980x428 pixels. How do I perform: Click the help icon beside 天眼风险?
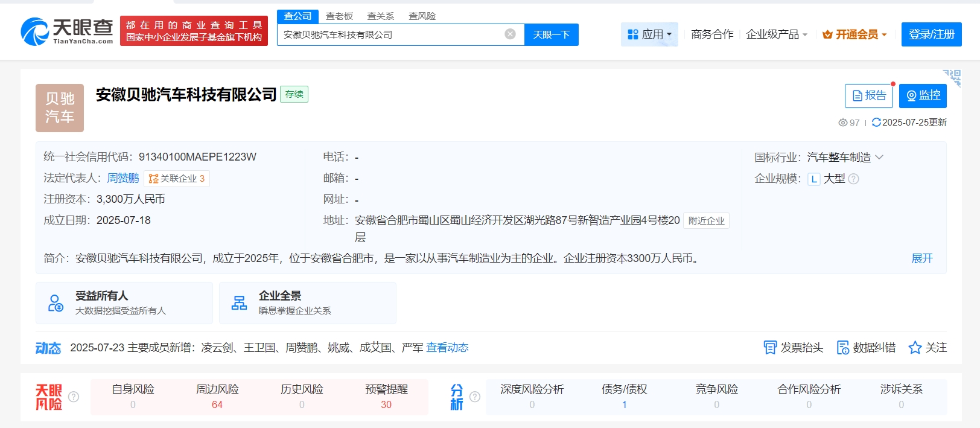point(74,397)
